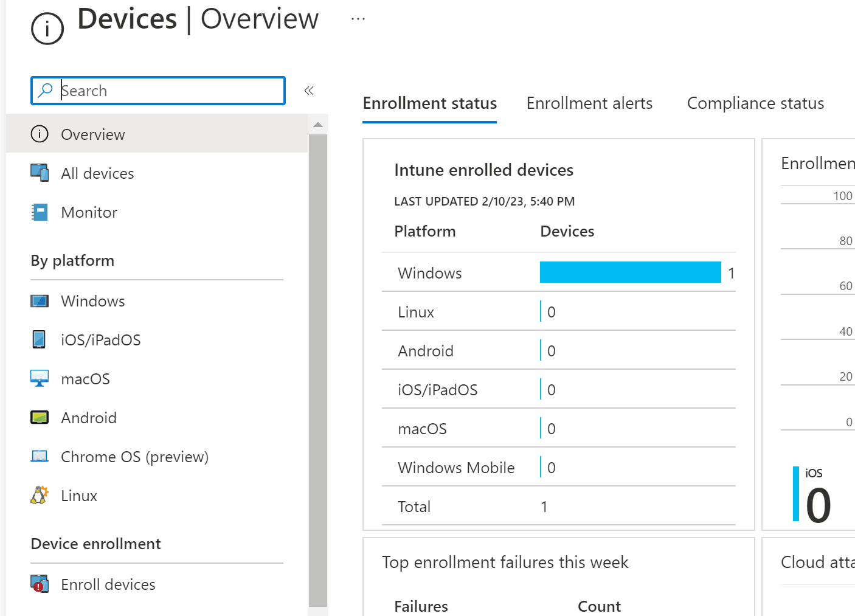Click the iOS/iPadOS tablet icon
The width and height of the screenshot is (855, 616).
(x=39, y=339)
